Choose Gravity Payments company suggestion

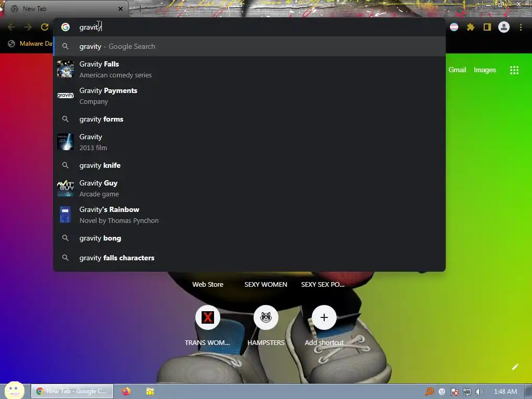point(249,96)
